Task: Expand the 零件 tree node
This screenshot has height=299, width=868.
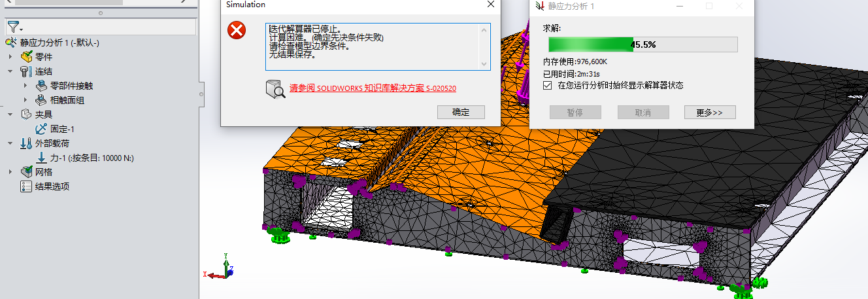Action: click(10, 57)
